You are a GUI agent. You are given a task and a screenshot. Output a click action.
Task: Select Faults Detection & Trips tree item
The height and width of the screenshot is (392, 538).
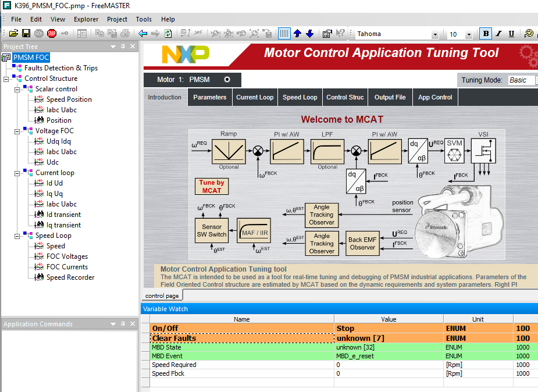pyautogui.click(x=60, y=68)
